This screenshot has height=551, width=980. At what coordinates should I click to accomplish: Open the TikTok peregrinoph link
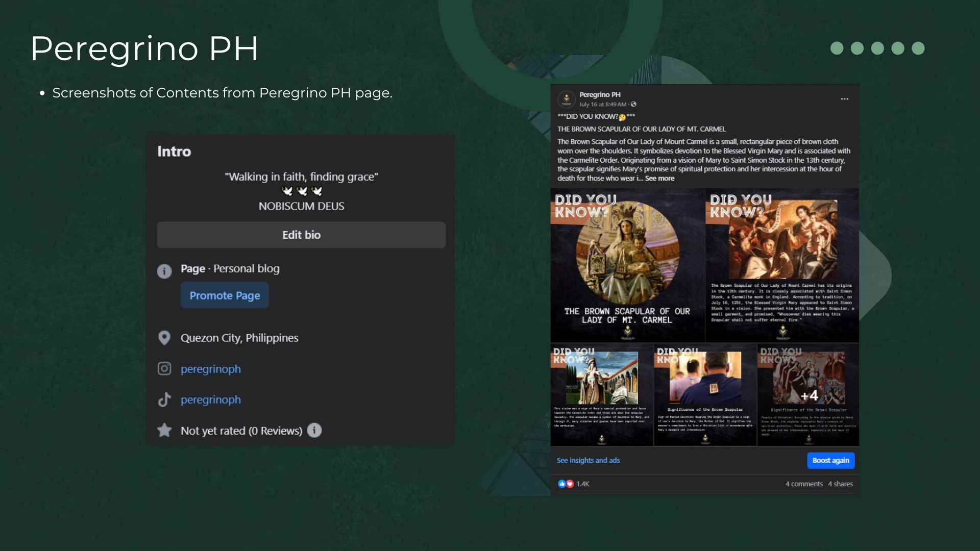coord(211,399)
